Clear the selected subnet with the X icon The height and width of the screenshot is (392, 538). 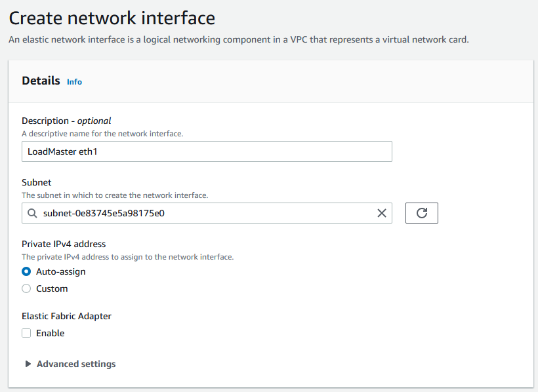coord(382,213)
